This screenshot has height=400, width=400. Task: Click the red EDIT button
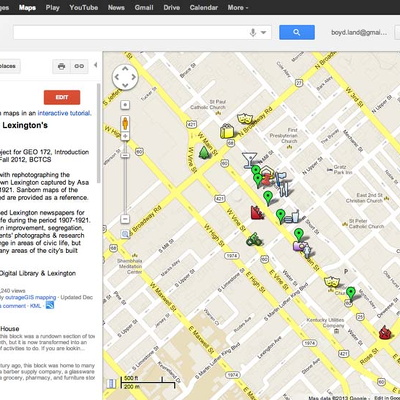pos(62,97)
